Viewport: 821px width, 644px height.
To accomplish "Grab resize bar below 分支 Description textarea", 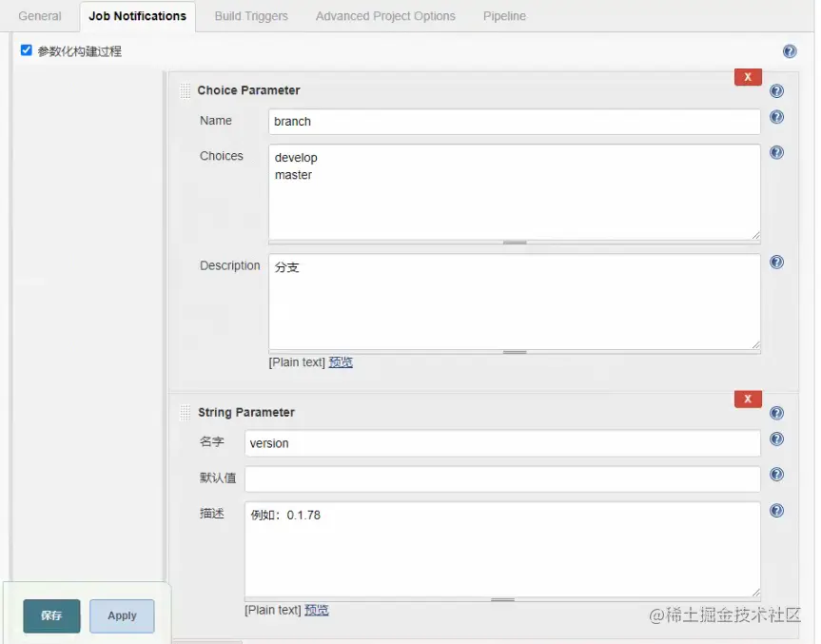I will 514,352.
